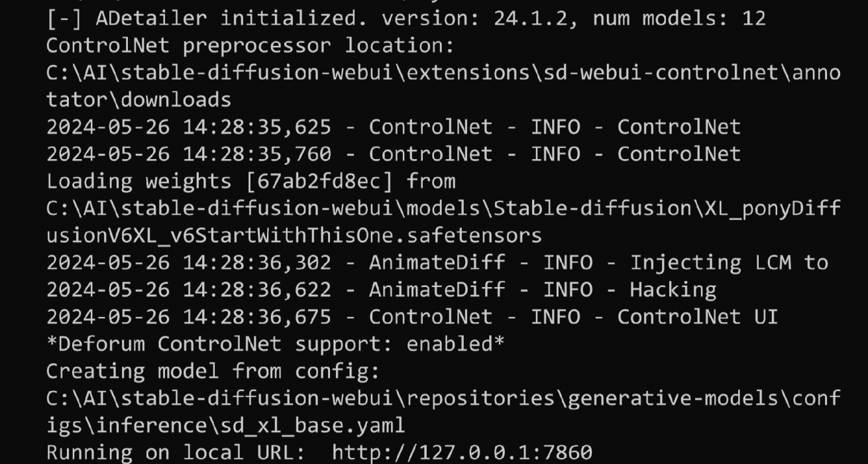868x464 pixels.
Task: Click the "num models: 12" text
Action: click(x=679, y=18)
